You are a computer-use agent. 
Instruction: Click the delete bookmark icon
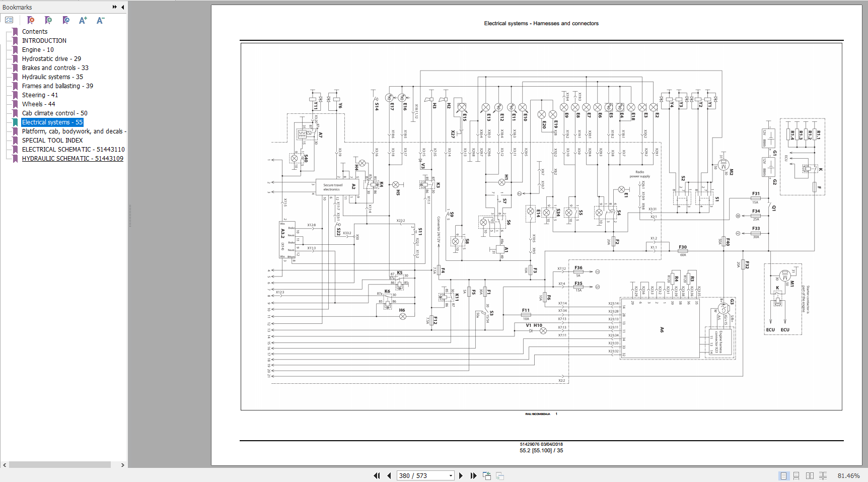tap(31, 20)
